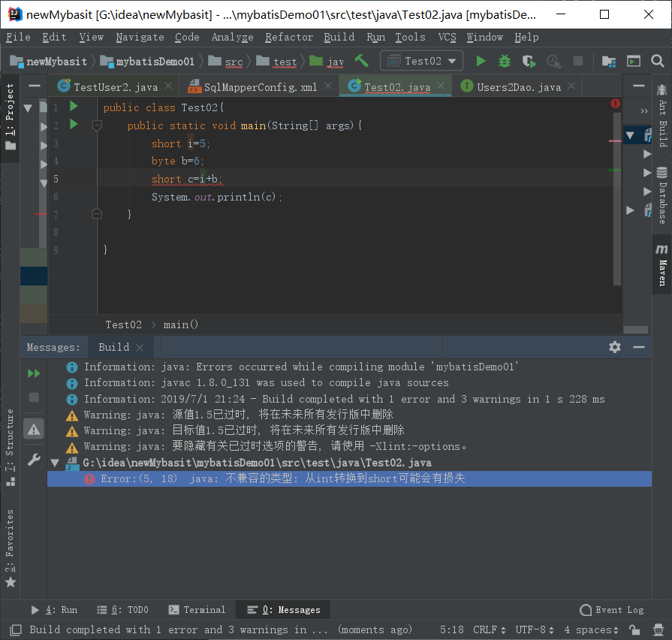
Task: Click the main() breadcrumb below the editor
Action: point(180,325)
